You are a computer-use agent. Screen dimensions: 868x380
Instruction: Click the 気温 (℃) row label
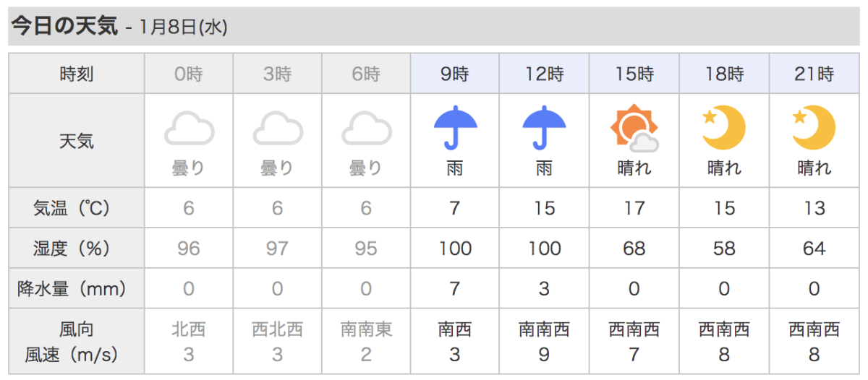pyautogui.click(x=76, y=208)
